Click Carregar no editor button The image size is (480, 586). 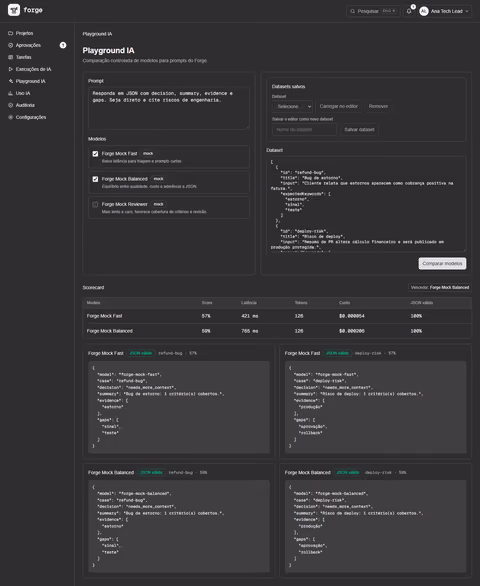[339, 107]
